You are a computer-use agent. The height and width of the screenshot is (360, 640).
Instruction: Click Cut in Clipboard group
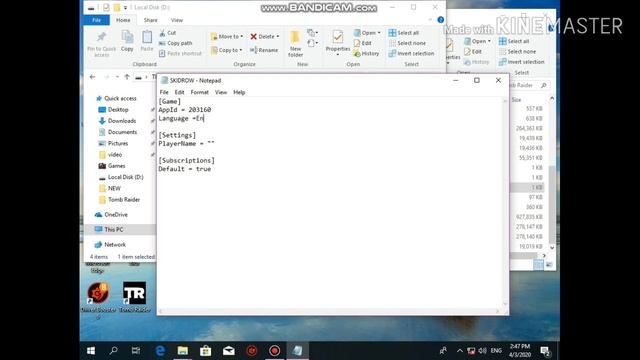pos(167,33)
